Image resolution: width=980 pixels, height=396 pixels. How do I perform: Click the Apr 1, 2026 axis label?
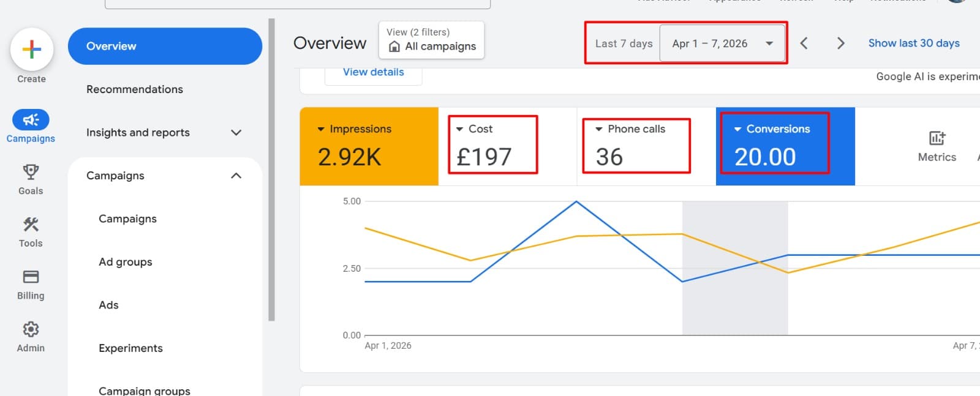tap(388, 346)
